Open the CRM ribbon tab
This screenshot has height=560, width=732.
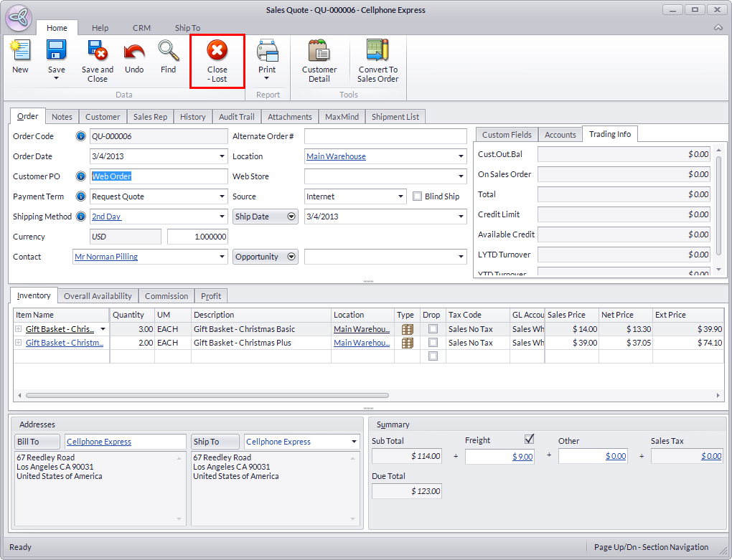pyautogui.click(x=141, y=28)
